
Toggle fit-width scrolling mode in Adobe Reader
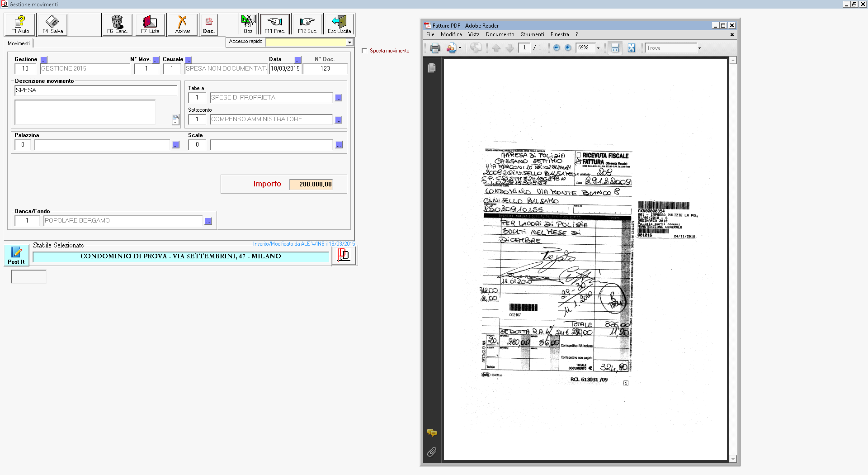coord(615,48)
